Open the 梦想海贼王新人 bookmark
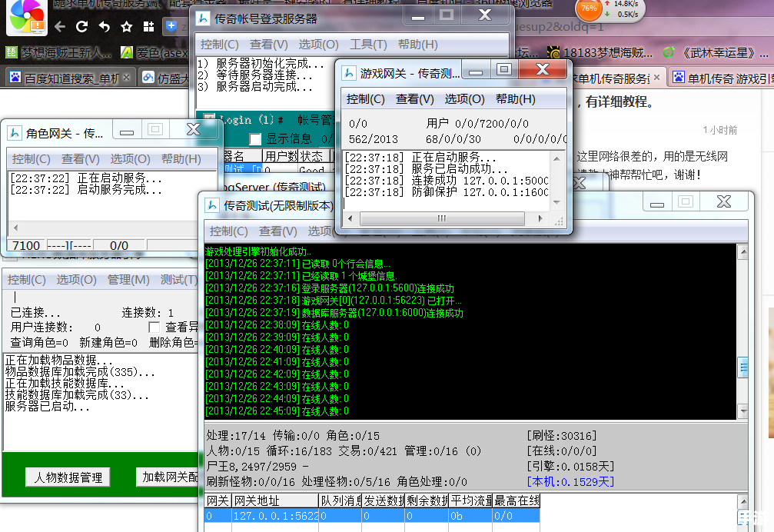The image size is (774, 532). [59, 52]
